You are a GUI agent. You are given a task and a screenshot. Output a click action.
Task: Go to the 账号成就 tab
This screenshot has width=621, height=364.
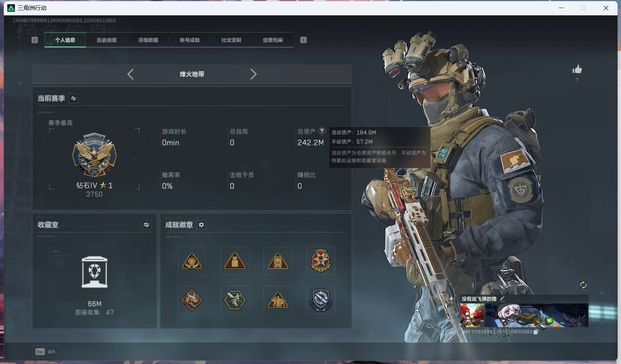coord(189,40)
